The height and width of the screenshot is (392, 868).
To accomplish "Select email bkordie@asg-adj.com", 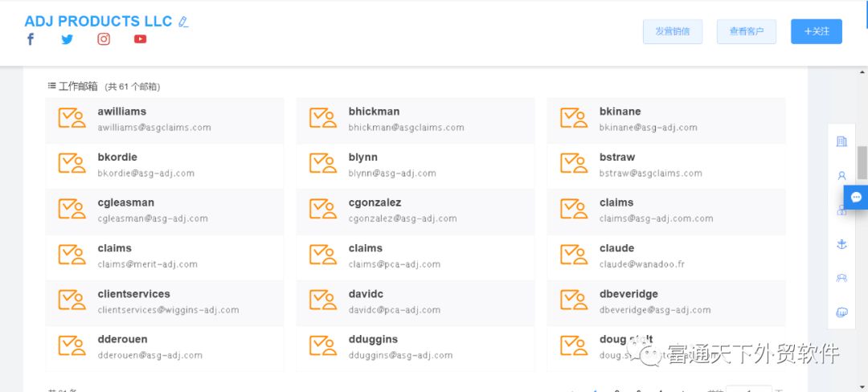I will (x=146, y=174).
